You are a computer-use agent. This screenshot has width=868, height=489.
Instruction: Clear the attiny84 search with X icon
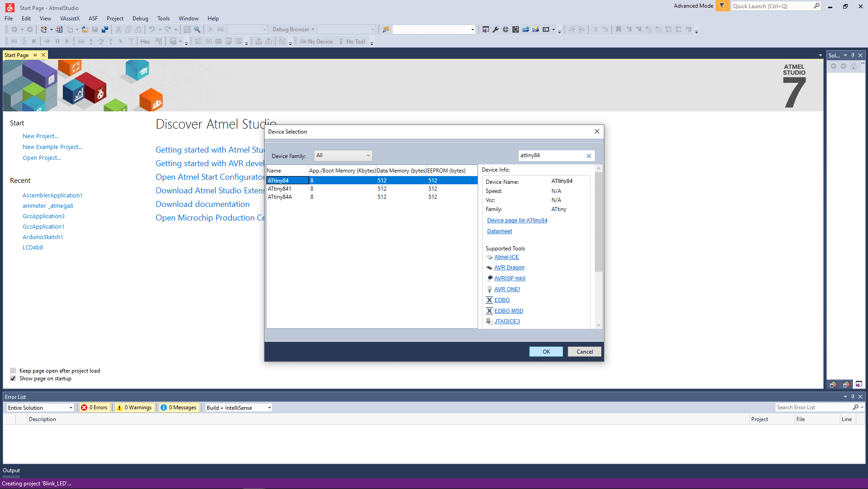click(589, 156)
